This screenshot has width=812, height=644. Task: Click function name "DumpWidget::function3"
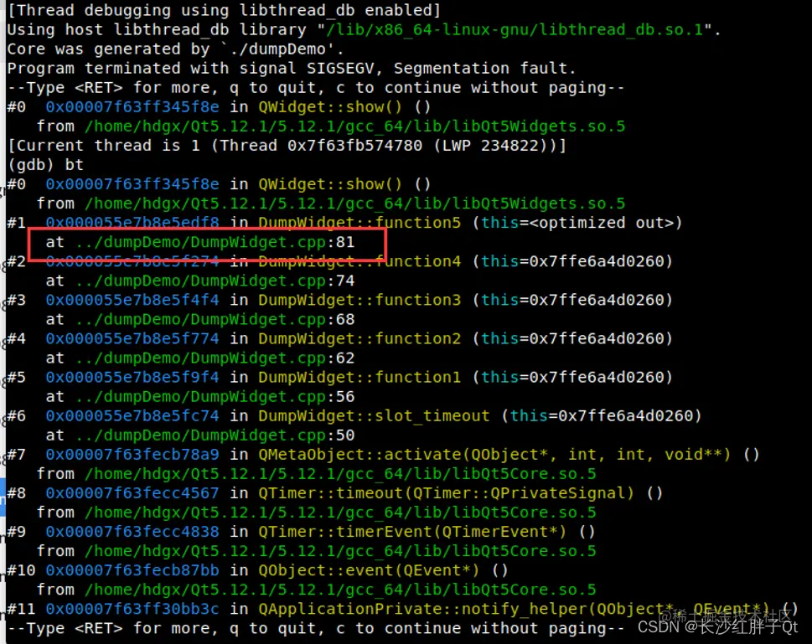pos(359,300)
